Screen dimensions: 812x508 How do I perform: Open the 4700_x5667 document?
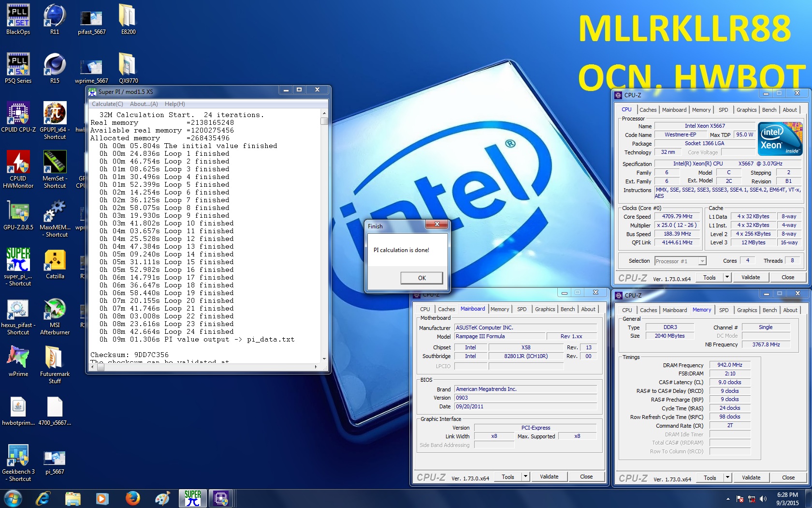pos(55,411)
